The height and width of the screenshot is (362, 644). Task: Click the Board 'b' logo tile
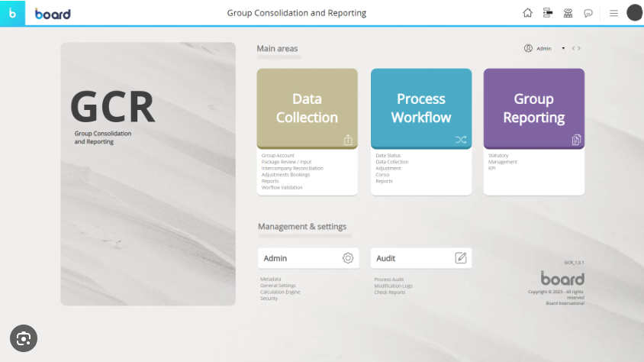point(12,13)
